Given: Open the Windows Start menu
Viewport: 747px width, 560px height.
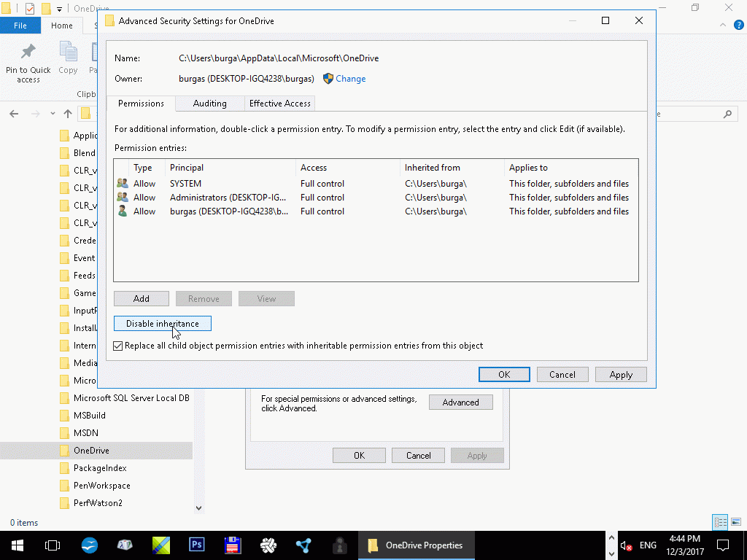Looking at the screenshot, I should point(18,545).
